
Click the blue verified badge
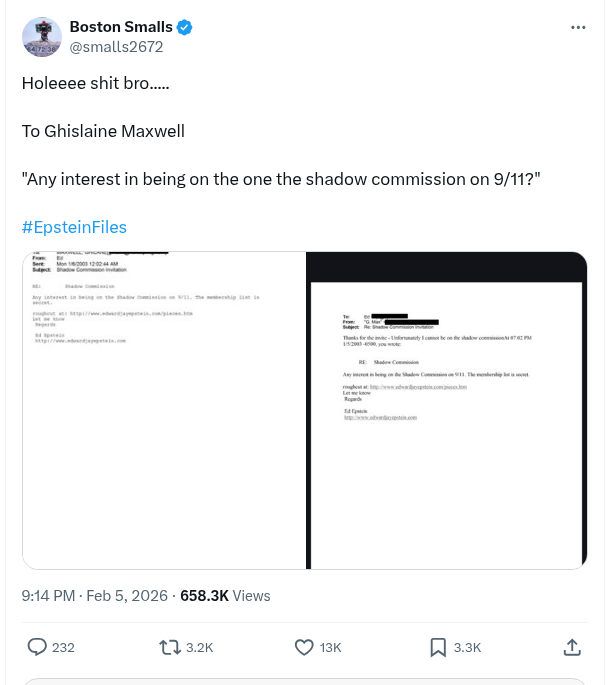coord(185,27)
